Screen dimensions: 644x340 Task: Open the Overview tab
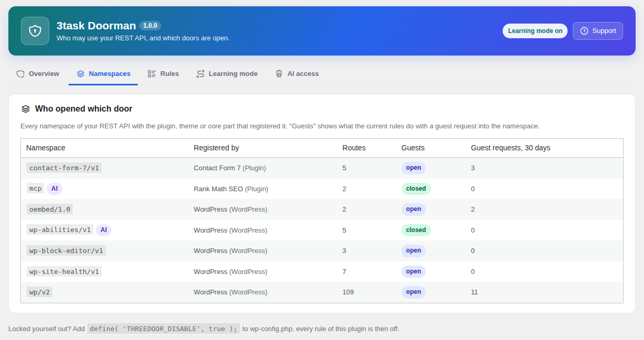38,74
